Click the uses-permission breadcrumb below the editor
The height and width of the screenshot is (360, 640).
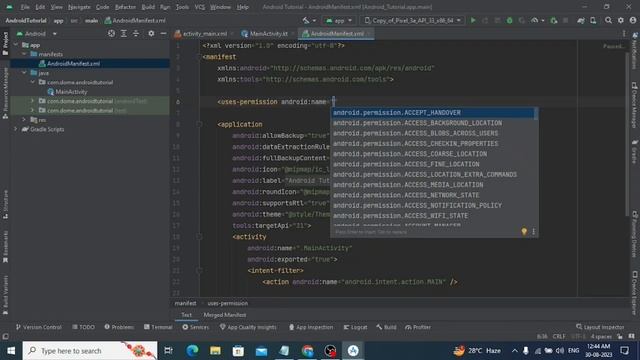pyautogui.click(x=228, y=303)
